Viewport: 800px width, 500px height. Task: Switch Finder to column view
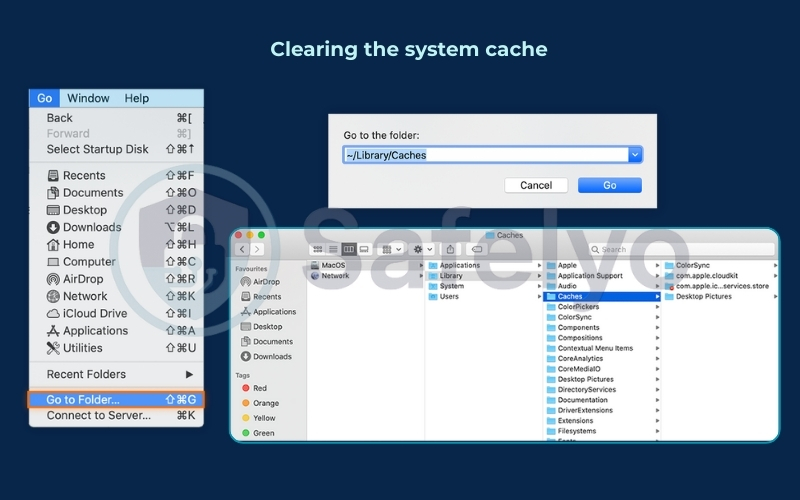(x=349, y=249)
